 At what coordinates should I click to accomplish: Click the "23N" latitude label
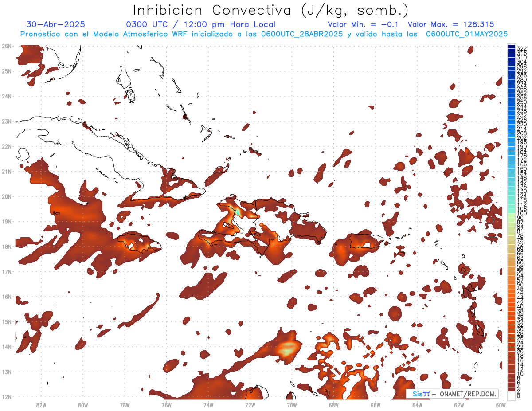pyautogui.click(x=6, y=121)
